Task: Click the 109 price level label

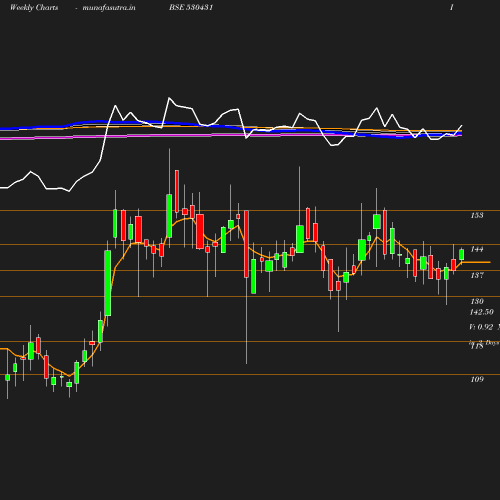Action: coord(477,379)
